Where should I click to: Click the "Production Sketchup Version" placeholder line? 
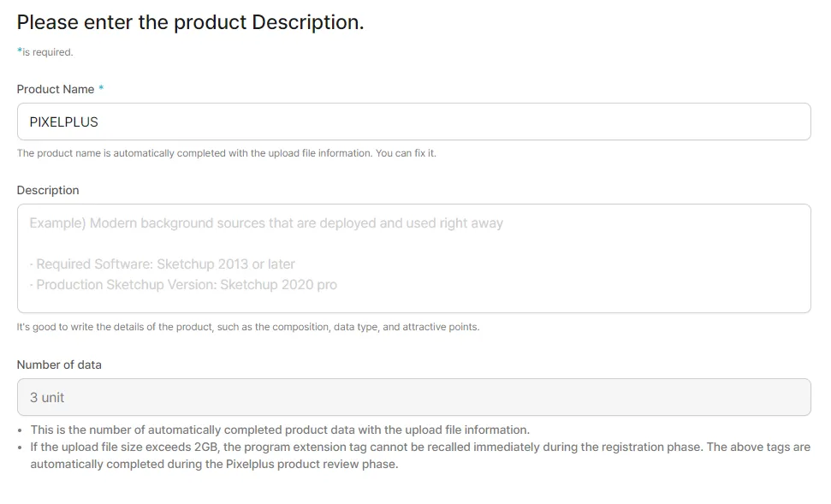click(x=186, y=285)
